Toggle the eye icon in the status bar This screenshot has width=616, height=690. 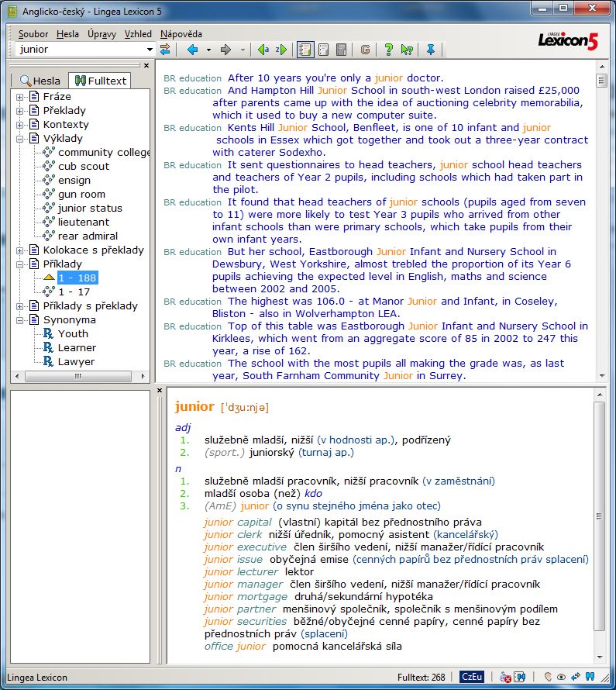coord(561,676)
